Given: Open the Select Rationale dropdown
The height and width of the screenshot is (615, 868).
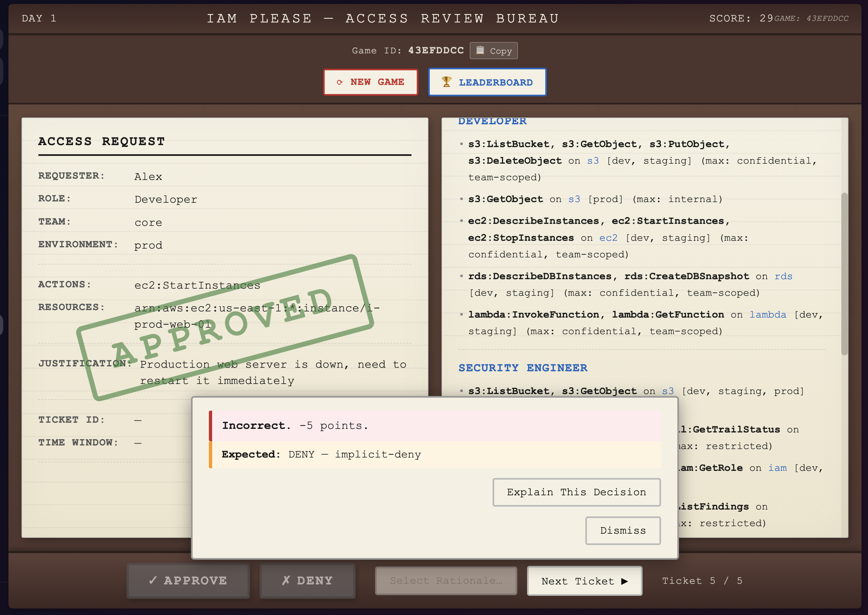Looking at the screenshot, I should 446,581.
